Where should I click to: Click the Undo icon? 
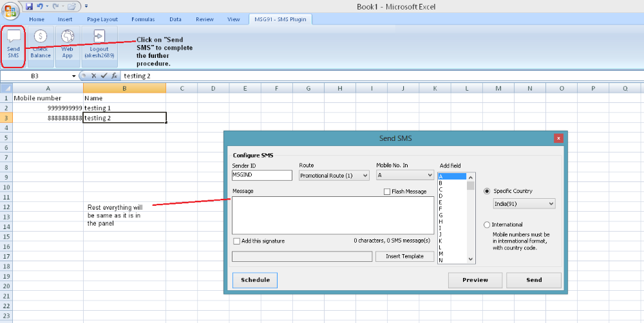pyautogui.click(x=40, y=6)
